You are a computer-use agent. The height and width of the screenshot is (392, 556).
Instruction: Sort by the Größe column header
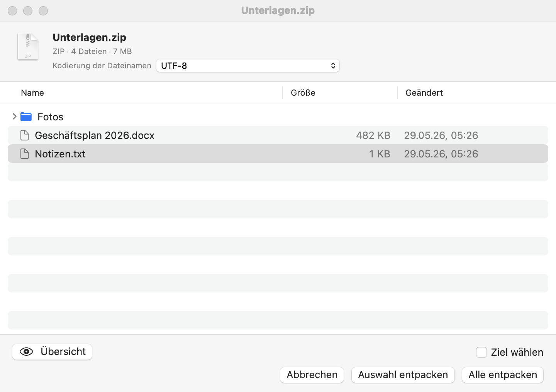click(303, 93)
